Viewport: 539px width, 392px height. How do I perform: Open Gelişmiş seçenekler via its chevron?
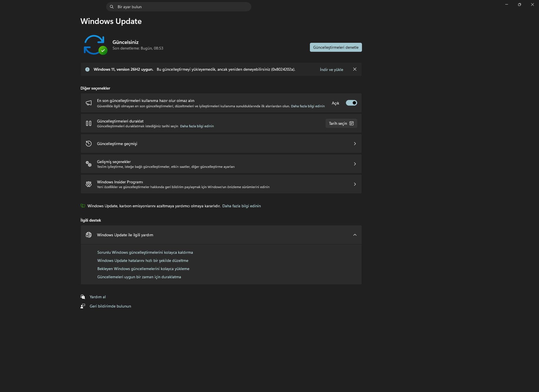pyautogui.click(x=355, y=164)
